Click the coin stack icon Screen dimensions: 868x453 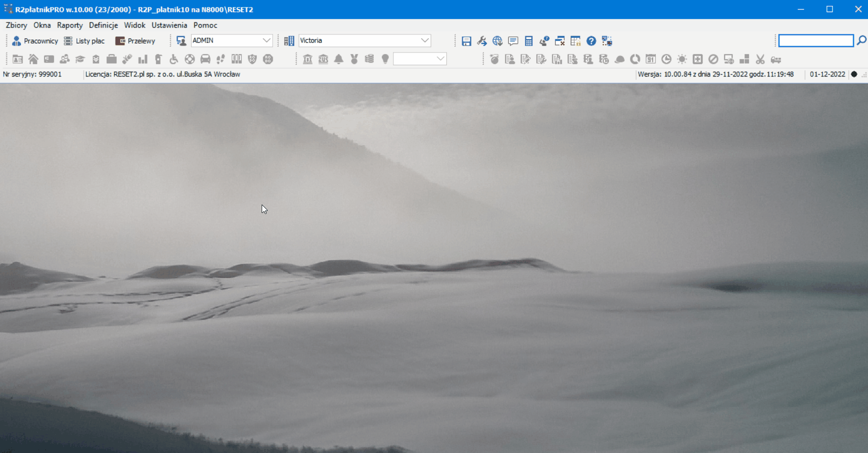pos(370,59)
